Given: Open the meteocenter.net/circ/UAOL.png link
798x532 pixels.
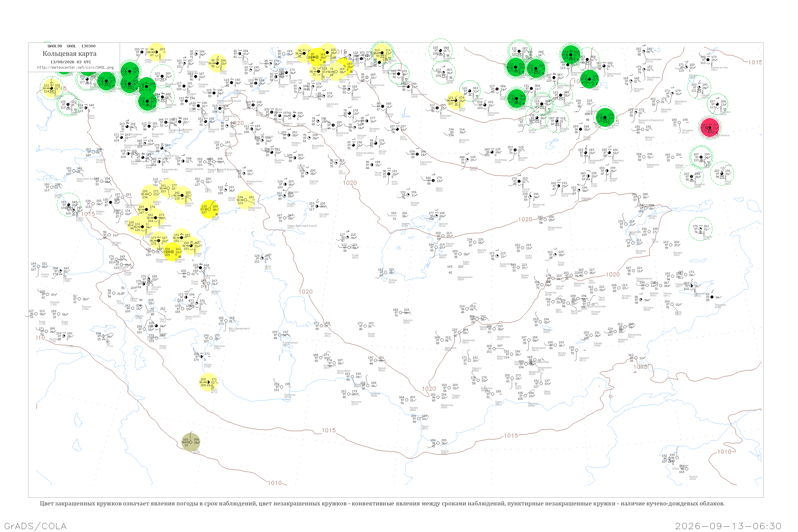Looking at the screenshot, I should click(75, 67).
